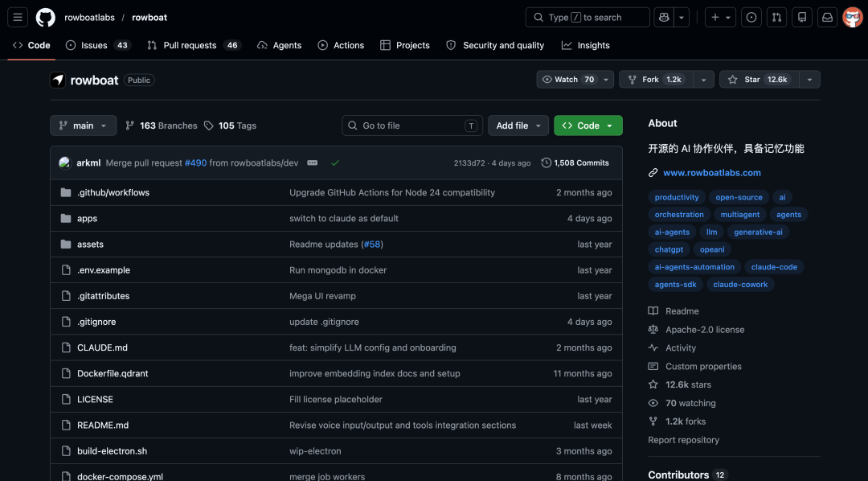Show latest commit details ellipsis icon
The image size is (868, 481).
[312, 163]
